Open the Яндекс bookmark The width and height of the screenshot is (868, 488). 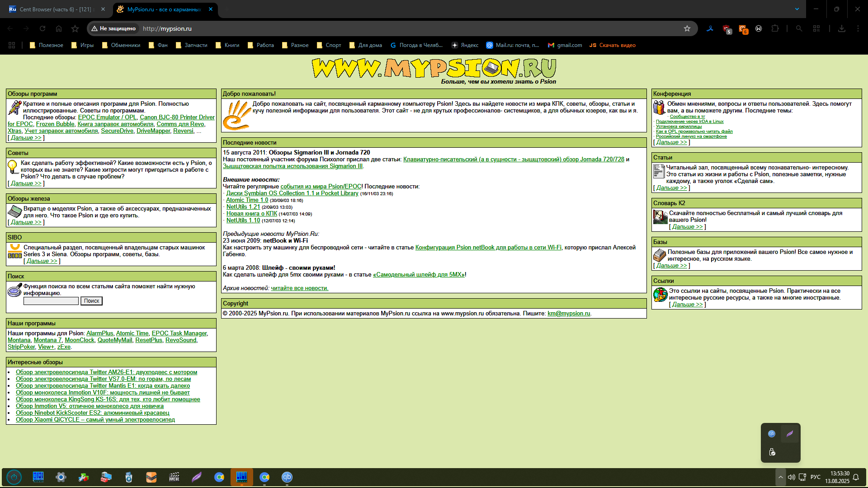(465, 45)
